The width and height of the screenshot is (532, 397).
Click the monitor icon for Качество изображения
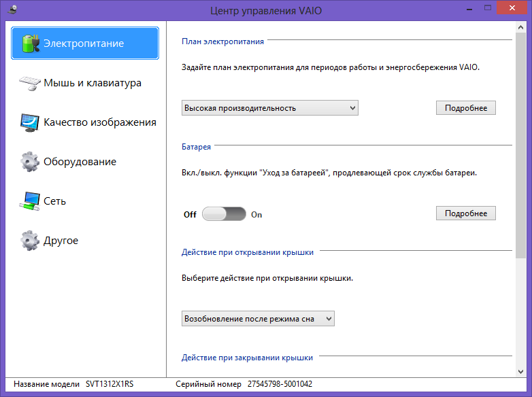click(30, 123)
